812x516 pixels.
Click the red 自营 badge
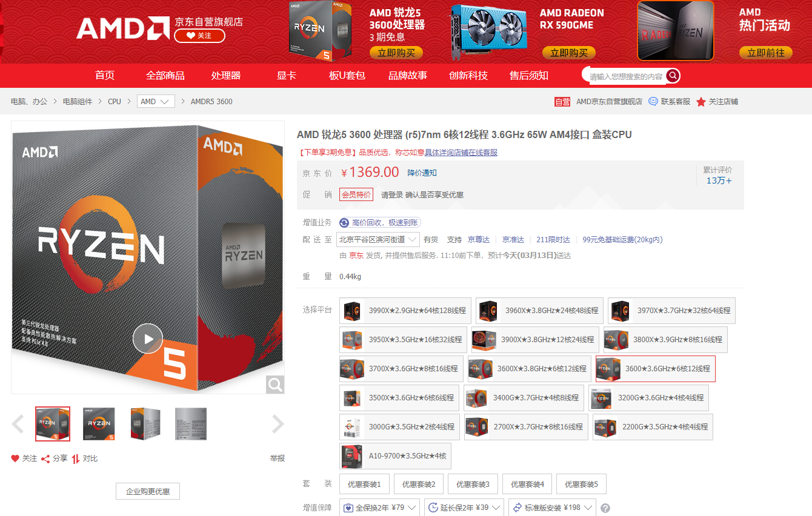(562, 102)
